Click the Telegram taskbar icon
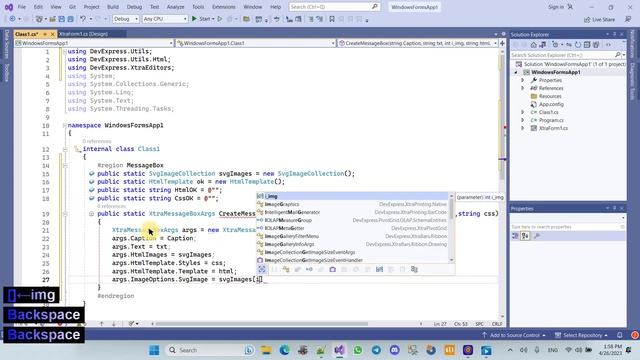Screen dimensions: 640x360 376,350
